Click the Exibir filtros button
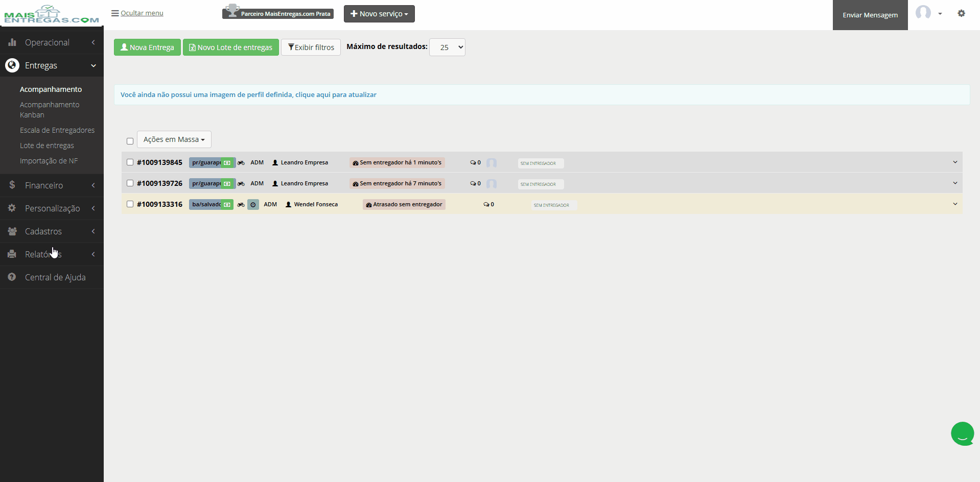The image size is (980, 482). (311, 47)
